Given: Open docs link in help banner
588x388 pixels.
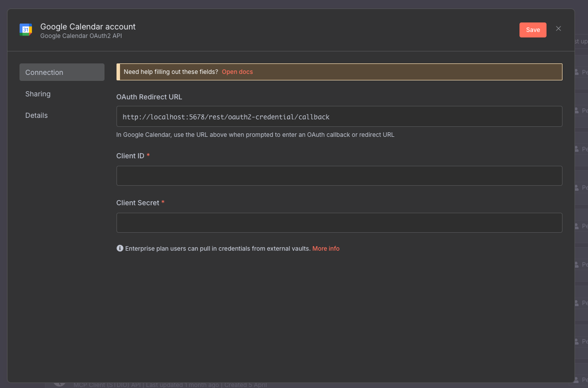Looking at the screenshot, I should click(237, 72).
